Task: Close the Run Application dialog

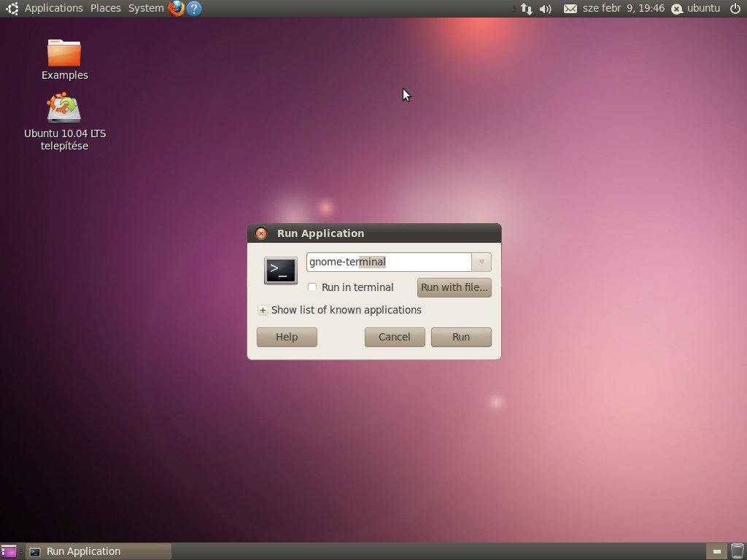Action: pyautogui.click(x=261, y=233)
